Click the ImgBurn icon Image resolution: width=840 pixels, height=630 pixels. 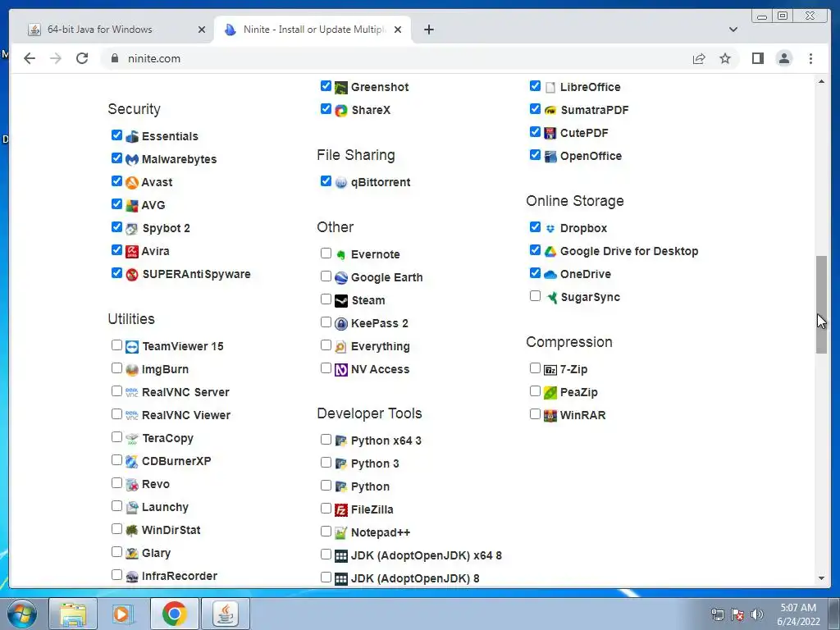(132, 370)
